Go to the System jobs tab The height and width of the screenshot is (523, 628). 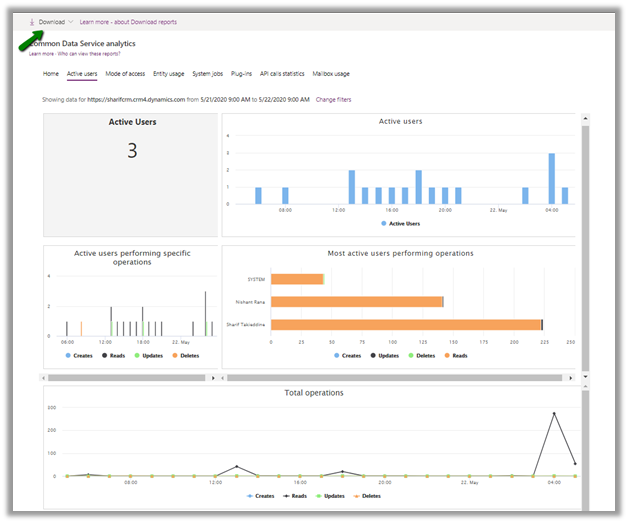click(x=209, y=74)
